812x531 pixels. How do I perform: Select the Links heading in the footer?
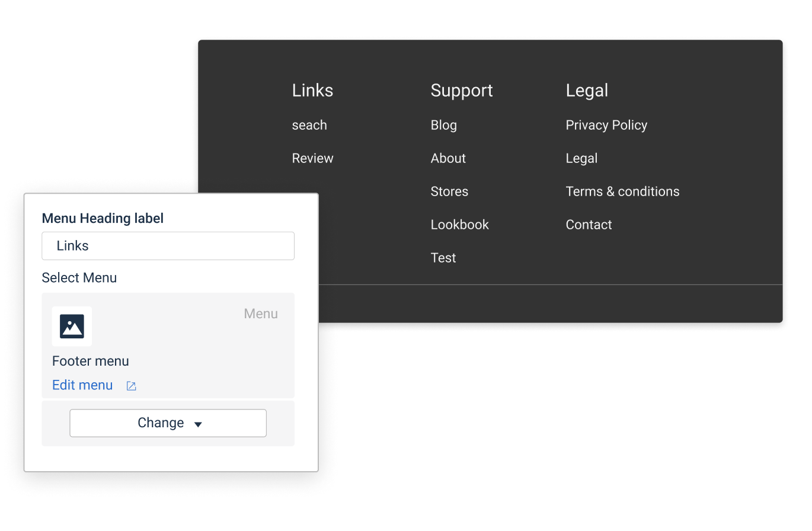pos(312,90)
